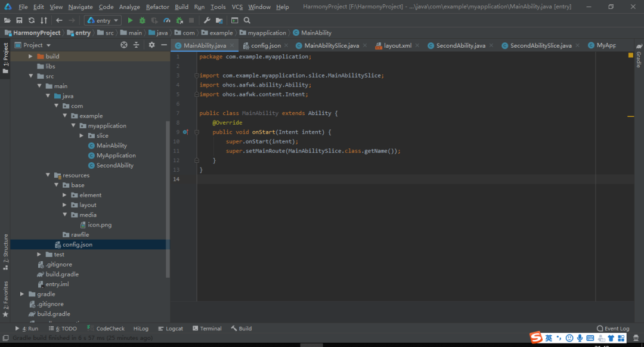Open the Terminal tool window button
The height and width of the screenshot is (347, 644).
click(207, 329)
